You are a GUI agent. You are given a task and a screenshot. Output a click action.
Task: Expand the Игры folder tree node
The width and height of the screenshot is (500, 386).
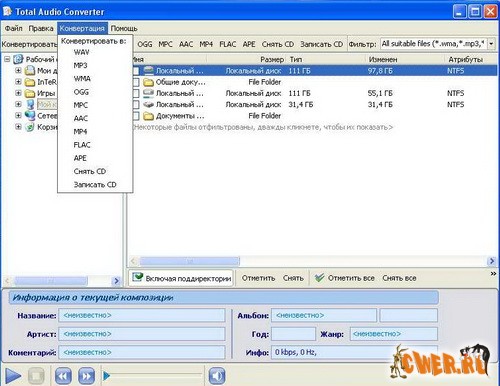[18, 93]
